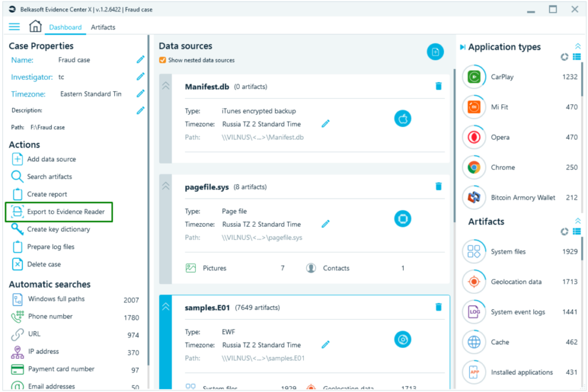Screen dimensions: 588x392
Task: Switch Artifacts section to list view
Action: [x=577, y=232]
